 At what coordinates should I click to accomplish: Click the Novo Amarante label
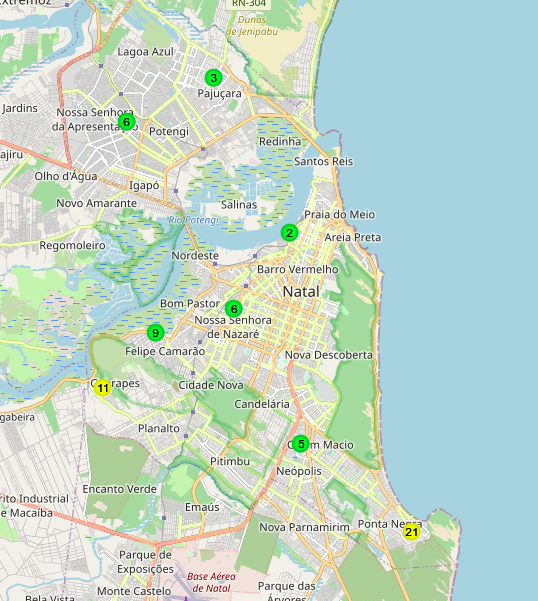point(97,203)
